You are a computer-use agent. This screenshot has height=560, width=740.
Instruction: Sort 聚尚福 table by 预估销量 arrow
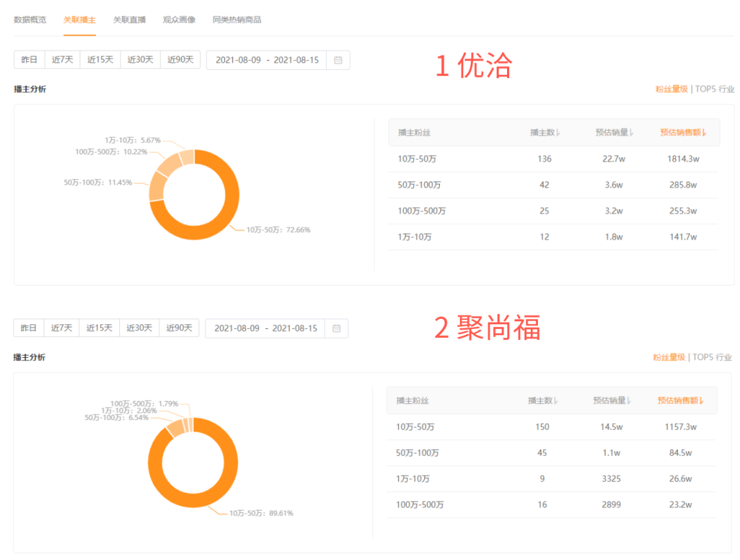coord(629,401)
